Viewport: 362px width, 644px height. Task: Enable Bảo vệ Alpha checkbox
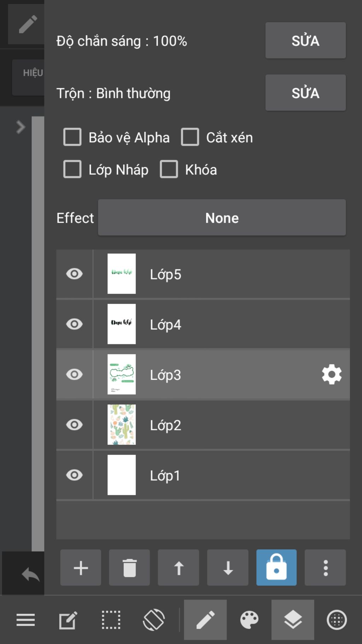(72, 137)
